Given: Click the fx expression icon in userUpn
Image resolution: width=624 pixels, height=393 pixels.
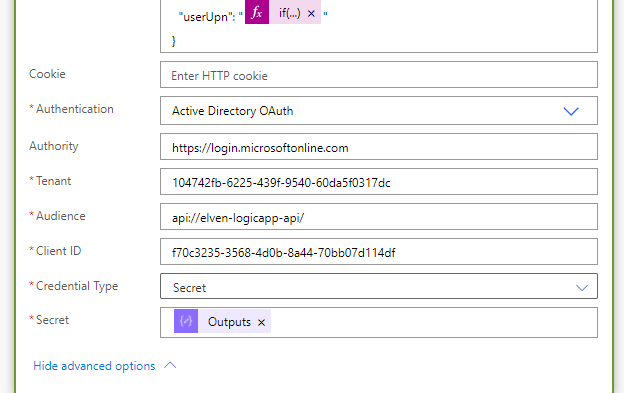Looking at the screenshot, I should [257, 13].
